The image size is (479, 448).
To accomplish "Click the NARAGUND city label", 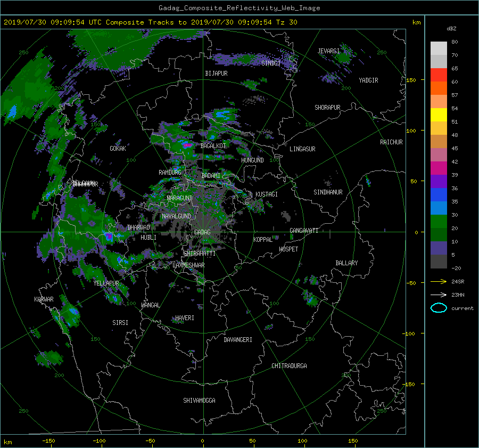I will click(x=180, y=198).
